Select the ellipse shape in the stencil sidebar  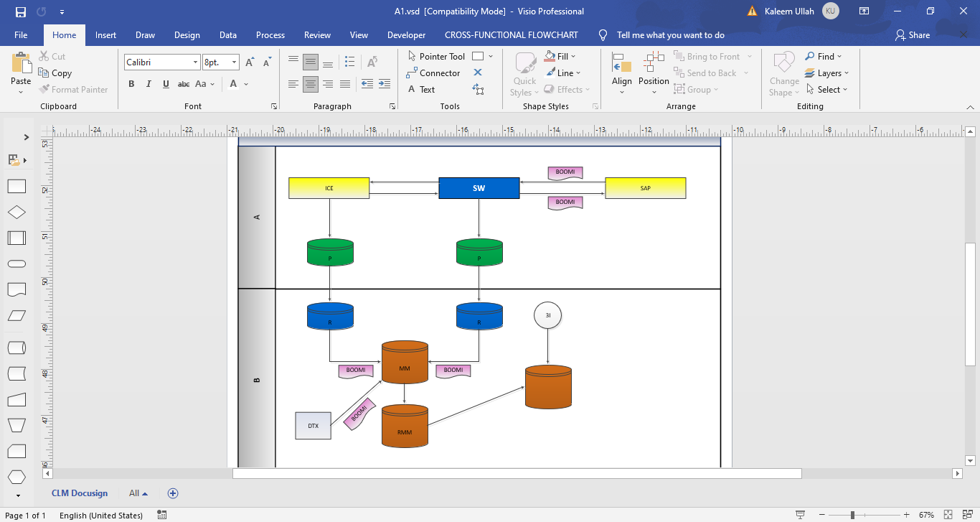click(x=17, y=264)
